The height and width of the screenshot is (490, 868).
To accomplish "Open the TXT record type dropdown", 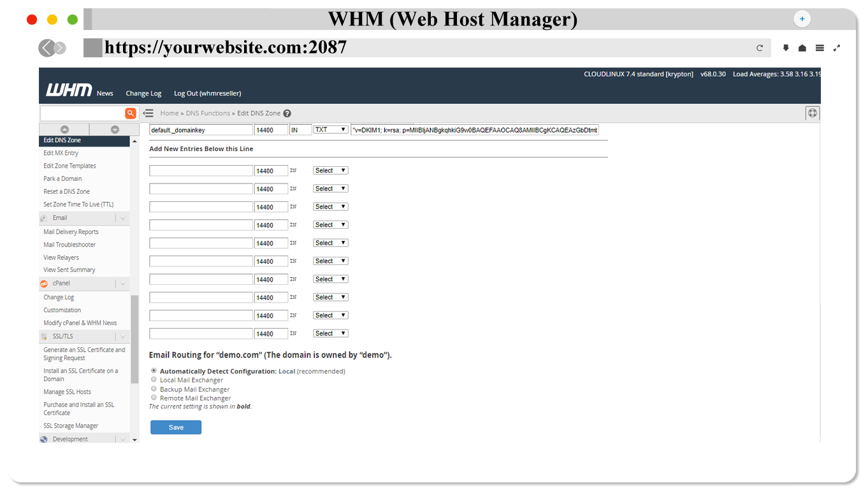I will 330,129.
